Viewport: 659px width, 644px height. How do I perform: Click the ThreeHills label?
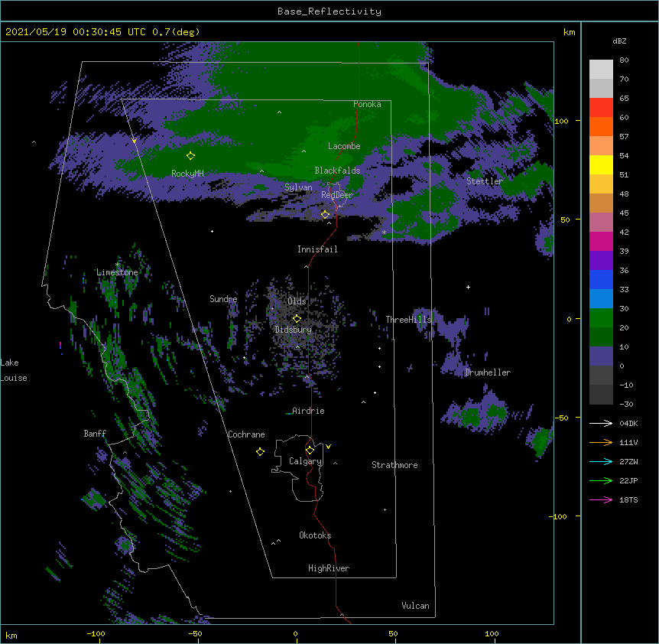pos(408,320)
